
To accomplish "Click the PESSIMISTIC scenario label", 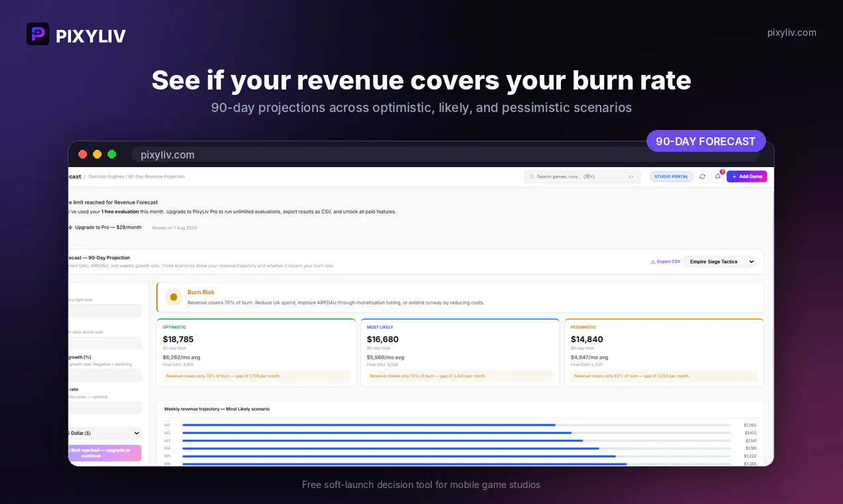I will pos(583,327).
